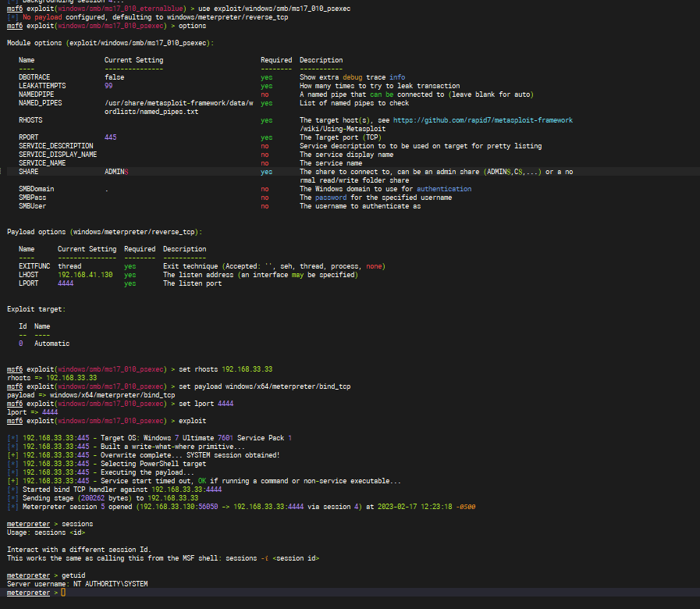The width and height of the screenshot is (700, 609).
Task: Click the github.com metasploit-framework URL
Action: (482, 120)
